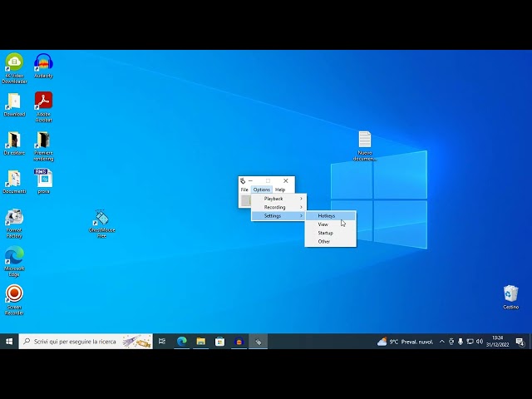Click the Options menu in GhostMouse
Viewport: 532px width, 399px height.
click(x=262, y=190)
